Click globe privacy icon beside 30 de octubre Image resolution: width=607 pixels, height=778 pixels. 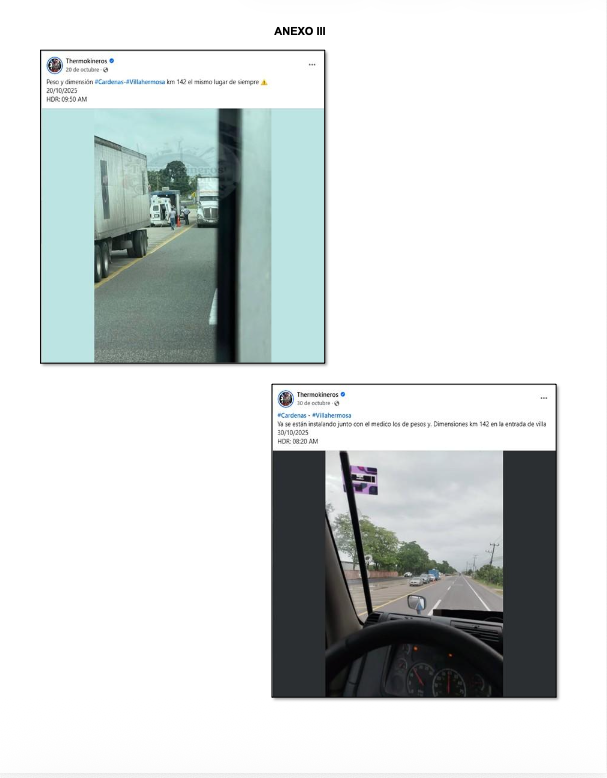coord(337,403)
